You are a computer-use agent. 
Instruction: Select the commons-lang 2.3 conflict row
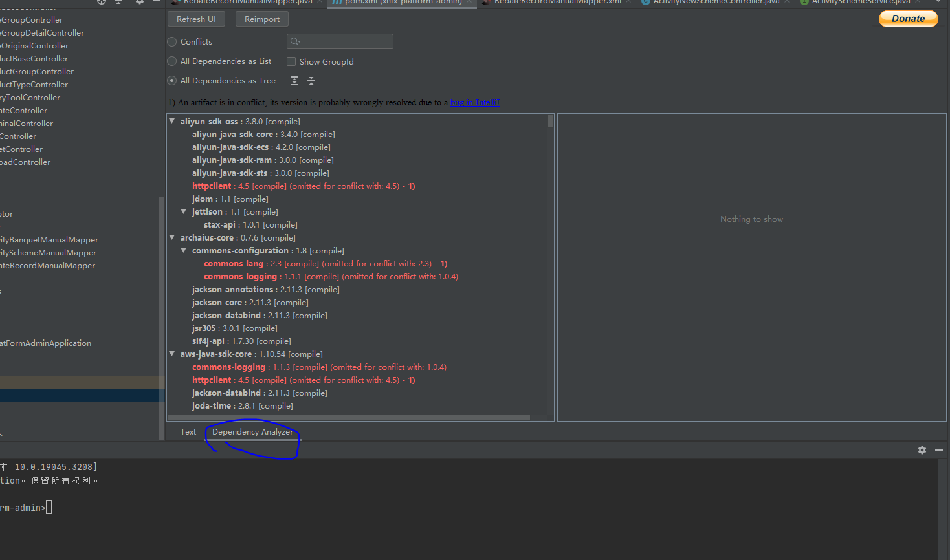click(326, 263)
